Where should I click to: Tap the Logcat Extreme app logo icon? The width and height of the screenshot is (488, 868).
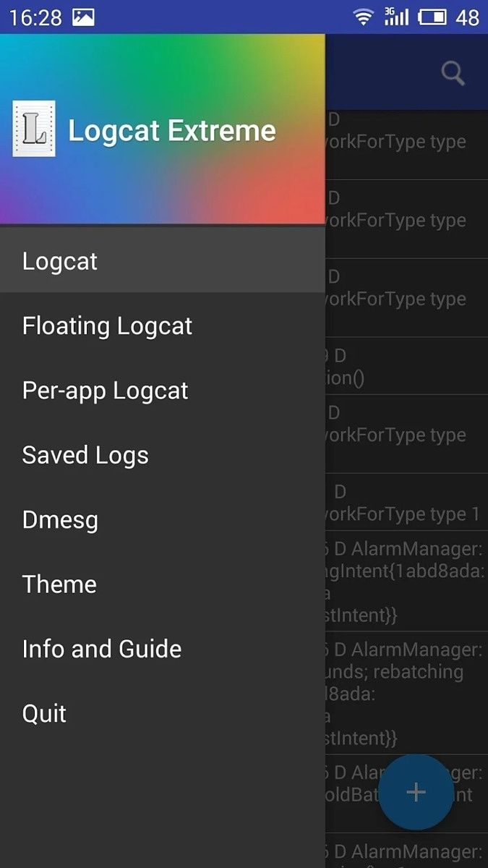(34, 129)
